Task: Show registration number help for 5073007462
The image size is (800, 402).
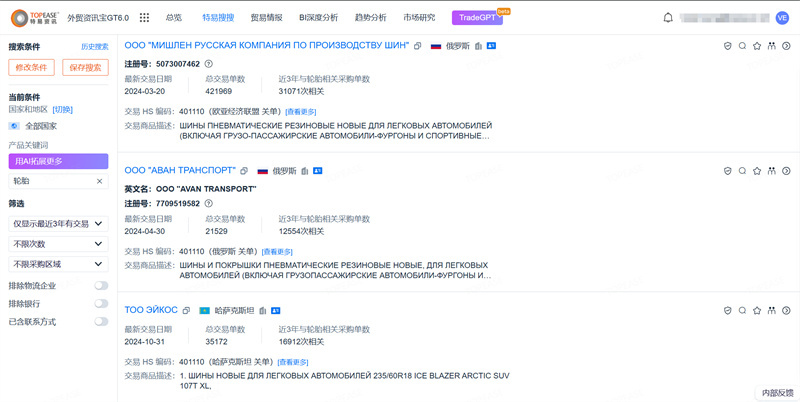Action: coord(208,64)
